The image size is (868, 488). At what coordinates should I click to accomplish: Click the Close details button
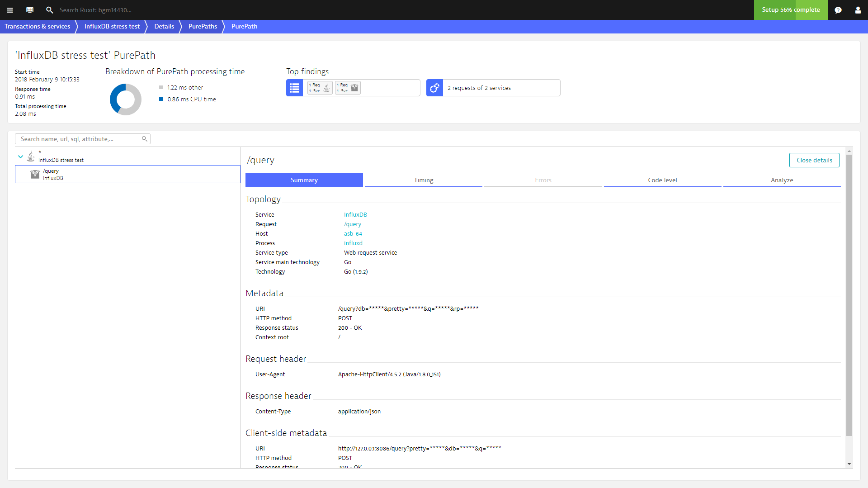pyautogui.click(x=814, y=160)
